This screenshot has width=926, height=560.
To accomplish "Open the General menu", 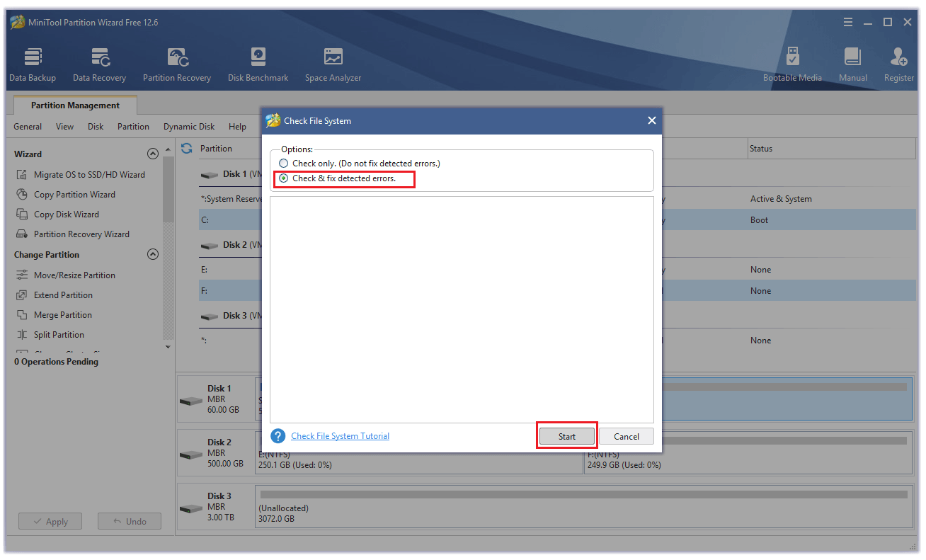I will point(28,127).
